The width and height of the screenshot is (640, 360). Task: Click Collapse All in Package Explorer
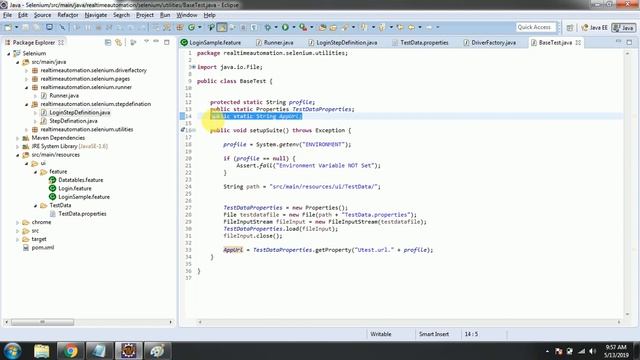pyautogui.click(x=108, y=42)
